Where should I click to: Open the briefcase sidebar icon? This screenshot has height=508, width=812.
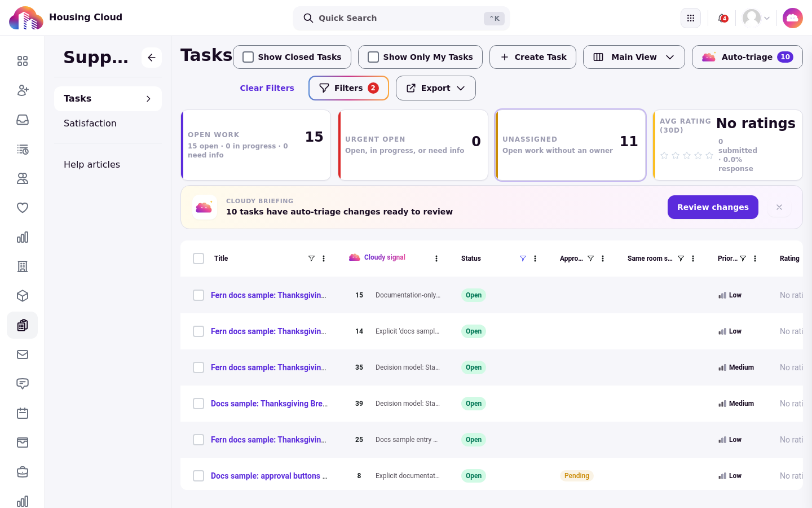[23, 472]
